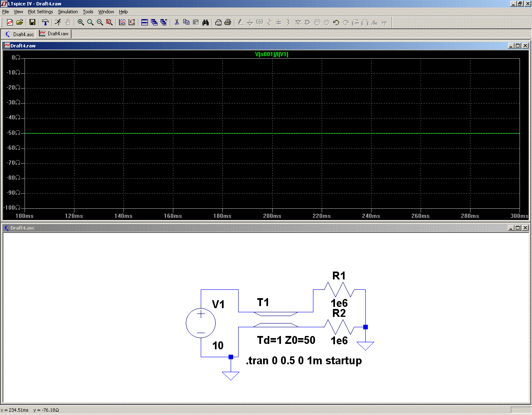Viewport: 532px width, 415px height.
Task: Open a file with the folder icon
Action: coord(20,22)
